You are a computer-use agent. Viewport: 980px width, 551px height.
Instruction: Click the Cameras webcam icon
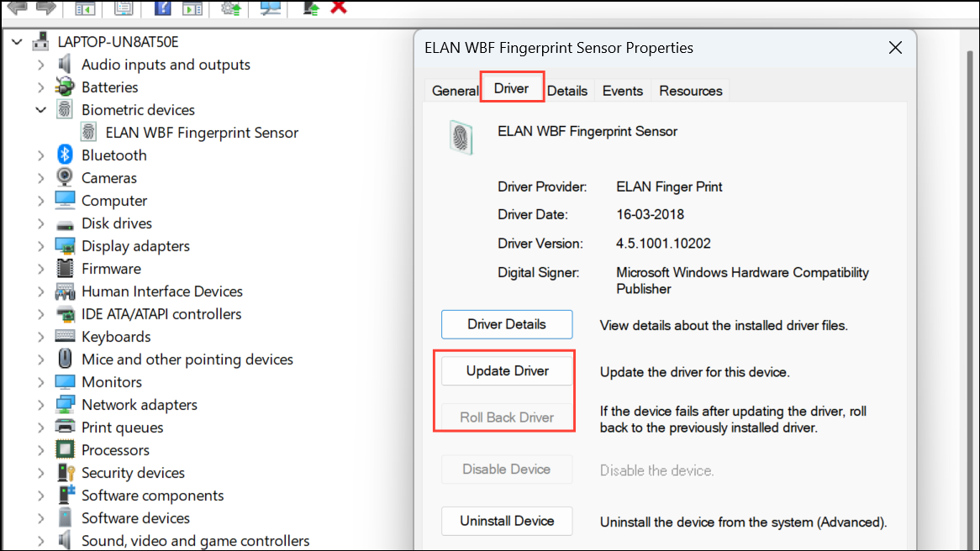[x=65, y=177]
